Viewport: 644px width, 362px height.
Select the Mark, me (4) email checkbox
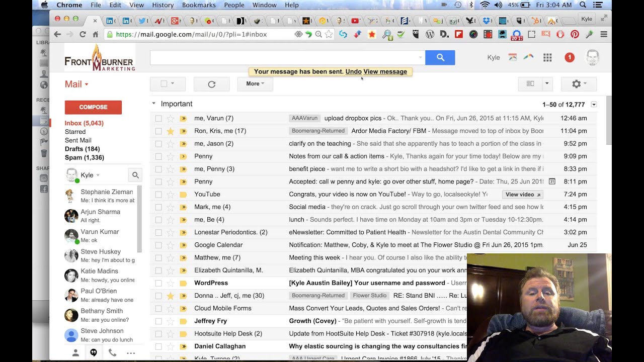point(158,207)
